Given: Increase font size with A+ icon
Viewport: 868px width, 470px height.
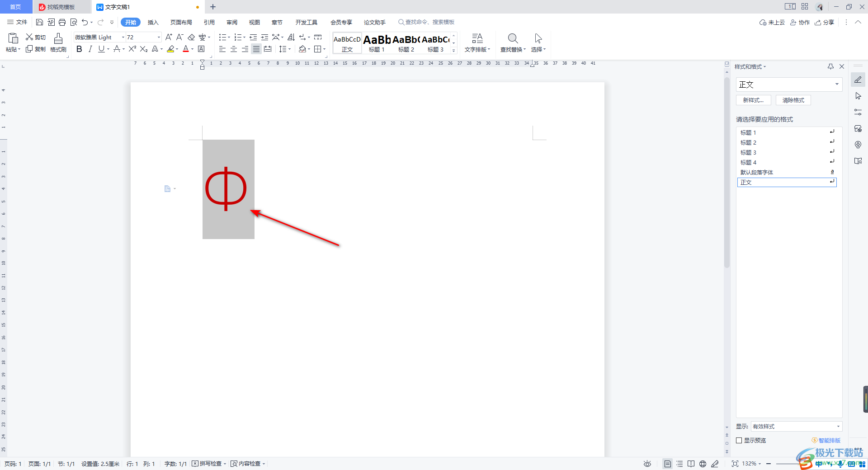Looking at the screenshot, I should click(x=169, y=37).
